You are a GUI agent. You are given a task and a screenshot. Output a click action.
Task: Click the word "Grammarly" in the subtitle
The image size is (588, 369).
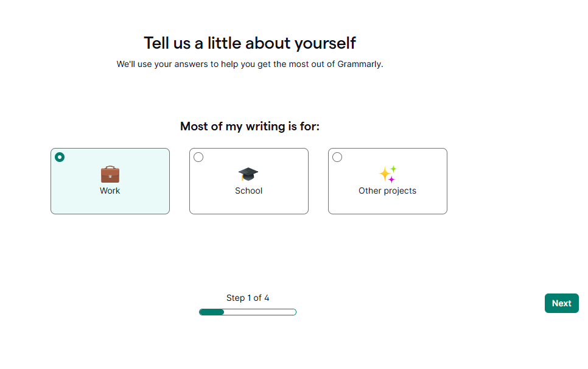[359, 64]
